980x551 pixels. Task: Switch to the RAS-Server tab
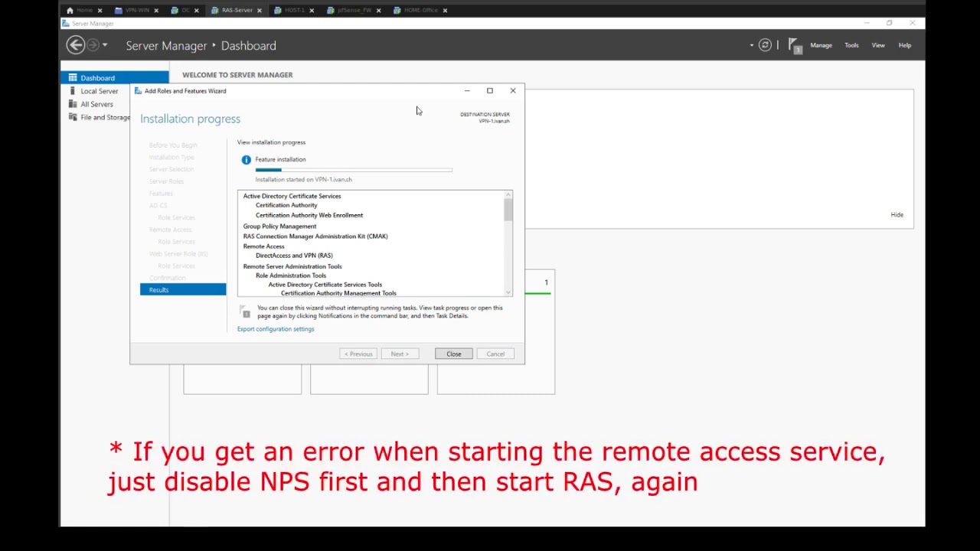tap(237, 10)
